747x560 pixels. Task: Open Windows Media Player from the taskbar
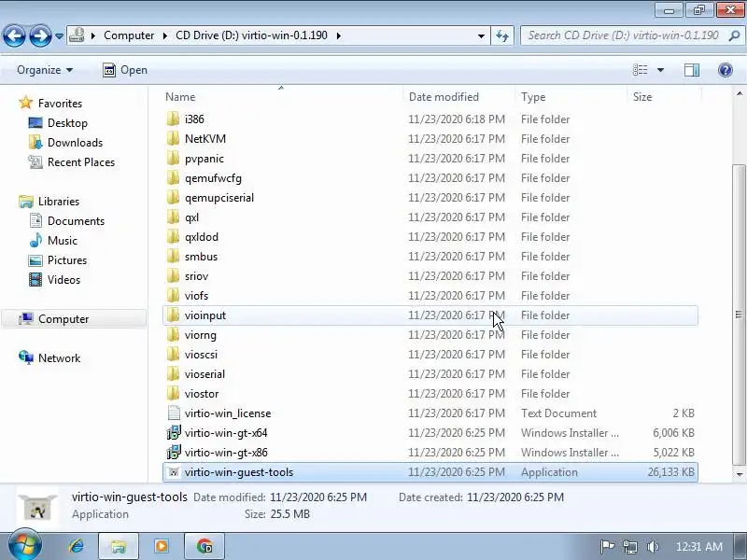(x=162, y=546)
